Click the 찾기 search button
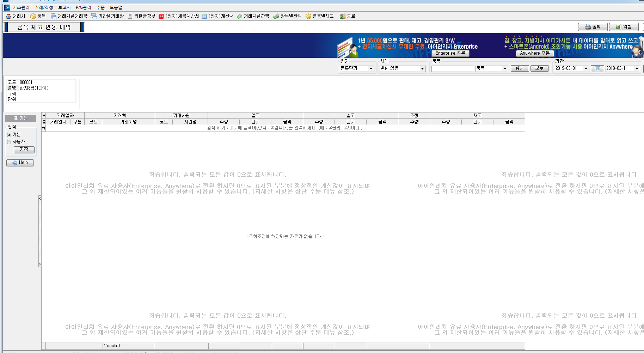 click(x=520, y=68)
